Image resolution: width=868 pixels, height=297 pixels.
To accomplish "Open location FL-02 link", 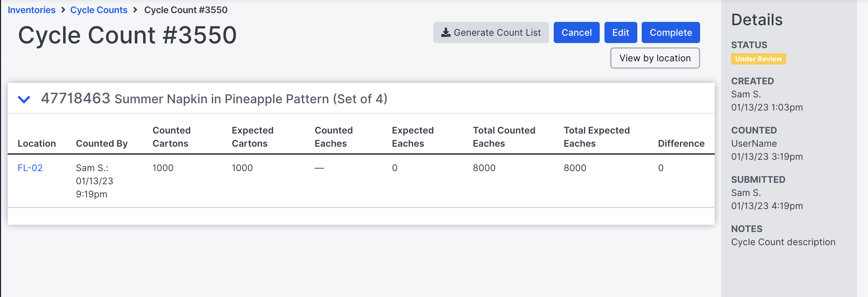I will 30,168.
